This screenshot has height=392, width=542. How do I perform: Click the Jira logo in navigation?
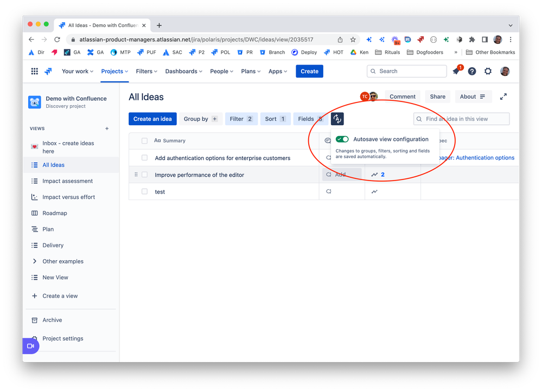pos(48,71)
